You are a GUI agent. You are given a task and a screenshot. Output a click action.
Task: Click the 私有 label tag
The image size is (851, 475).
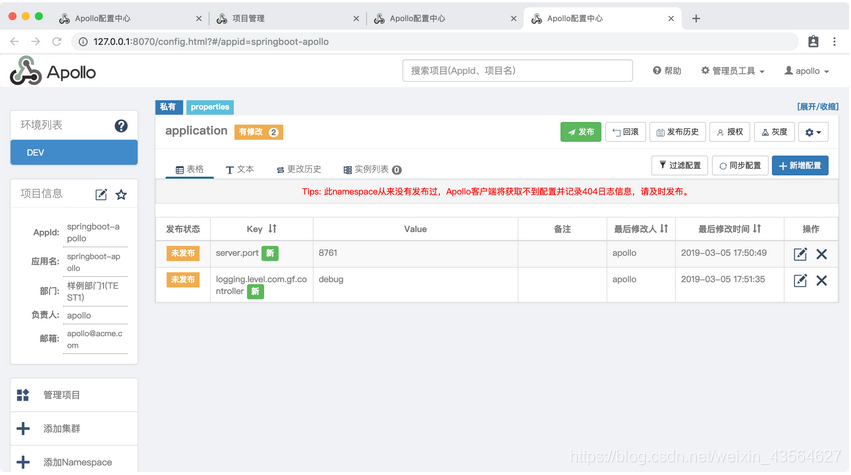click(x=168, y=107)
